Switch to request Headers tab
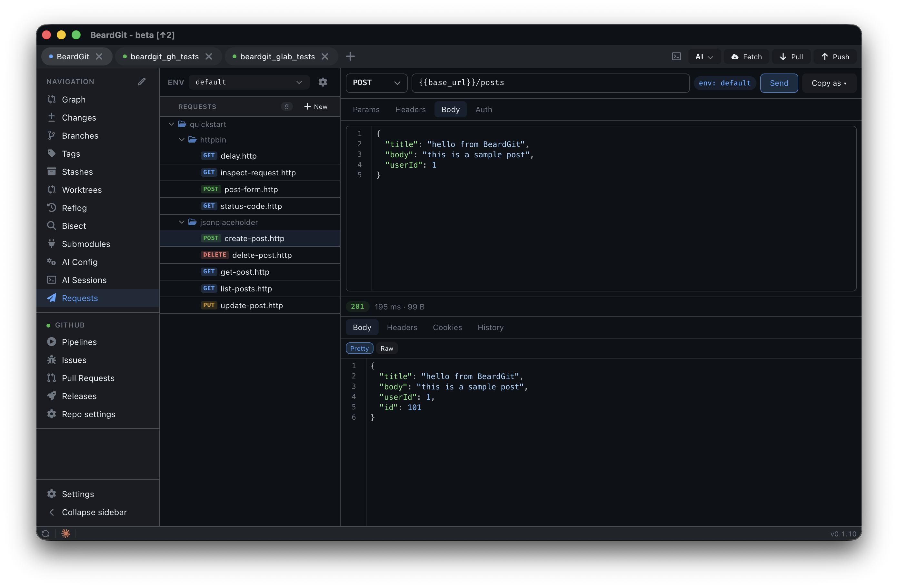The height and width of the screenshot is (588, 898). (x=410, y=109)
